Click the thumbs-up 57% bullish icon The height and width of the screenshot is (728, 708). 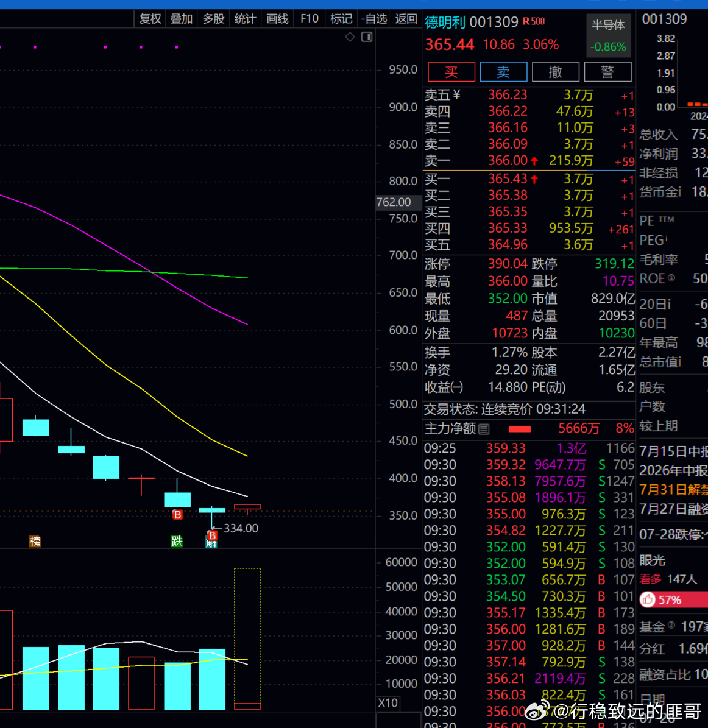point(648,599)
